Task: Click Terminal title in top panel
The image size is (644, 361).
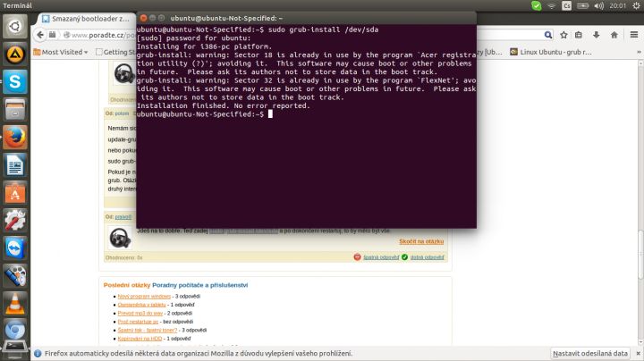Action: 17,5
